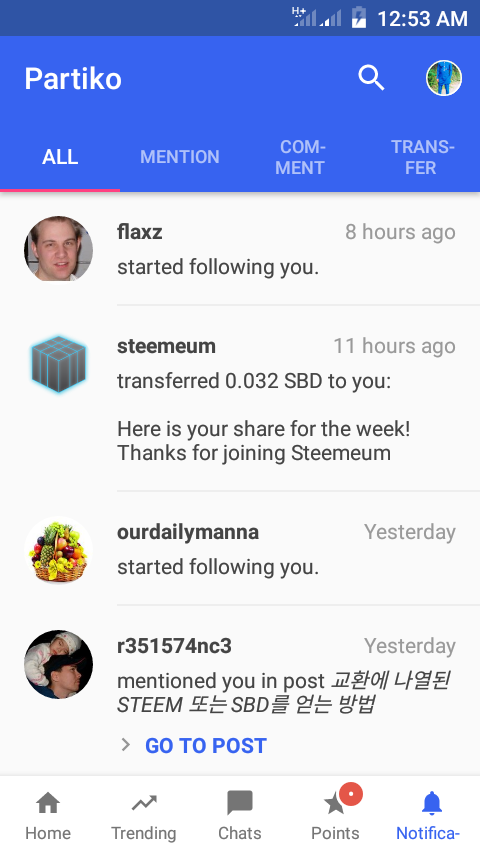480x854 pixels.
Task: View flaxz profile picture
Action: [58, 249]
